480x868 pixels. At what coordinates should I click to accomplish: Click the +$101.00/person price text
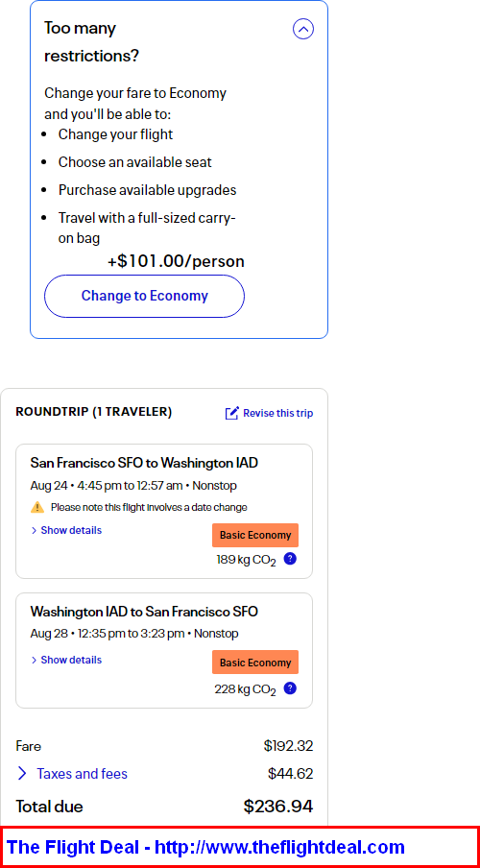(176, 261)
